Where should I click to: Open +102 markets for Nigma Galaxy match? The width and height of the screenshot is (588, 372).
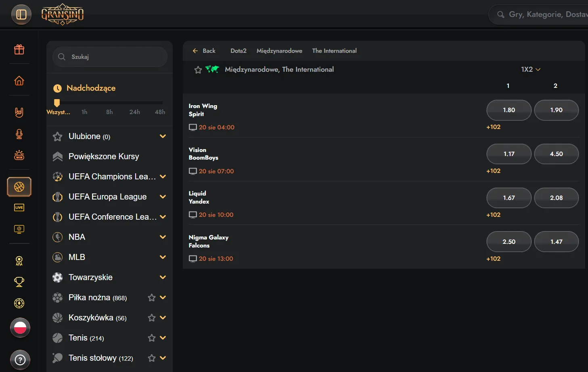tap(494, 259)
